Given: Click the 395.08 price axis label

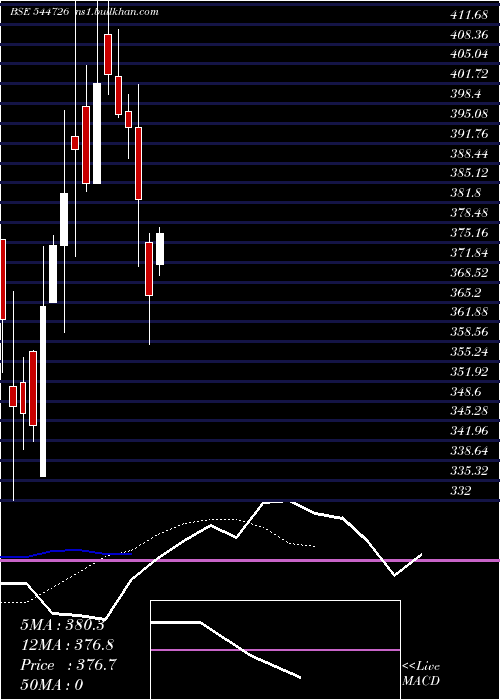Looking at the screenshot, I should (469, 114).
